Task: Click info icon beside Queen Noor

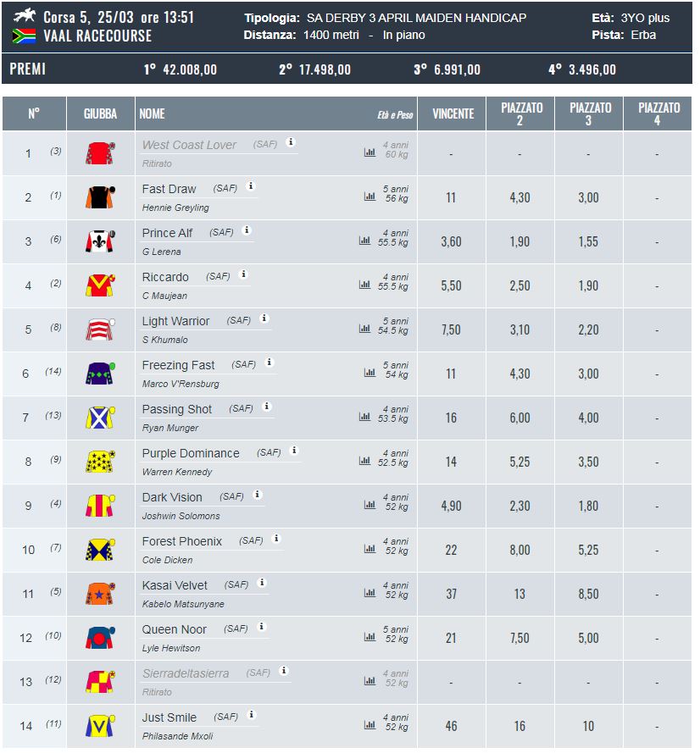Action: (262, 627)
